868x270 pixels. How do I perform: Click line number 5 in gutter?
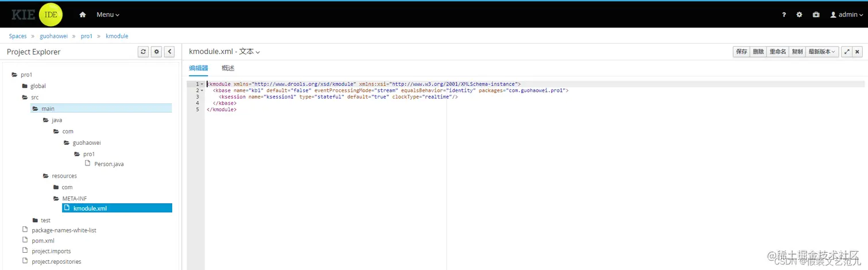[x=197, y=110]
